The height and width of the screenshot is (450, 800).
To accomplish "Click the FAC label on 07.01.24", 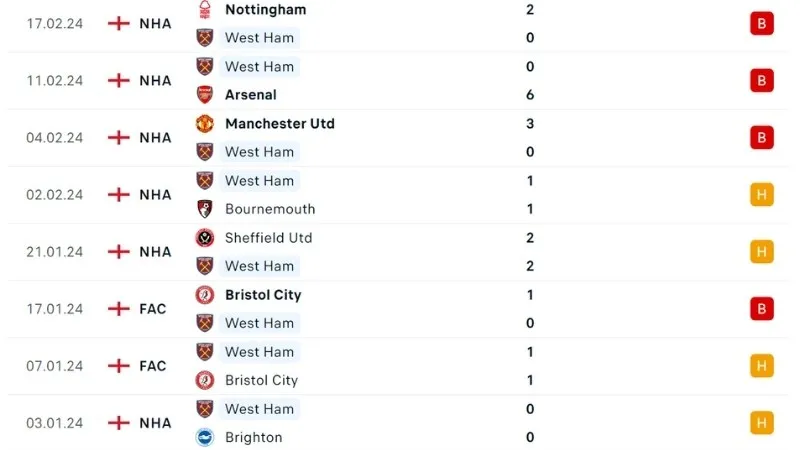I will click(153, 366).
